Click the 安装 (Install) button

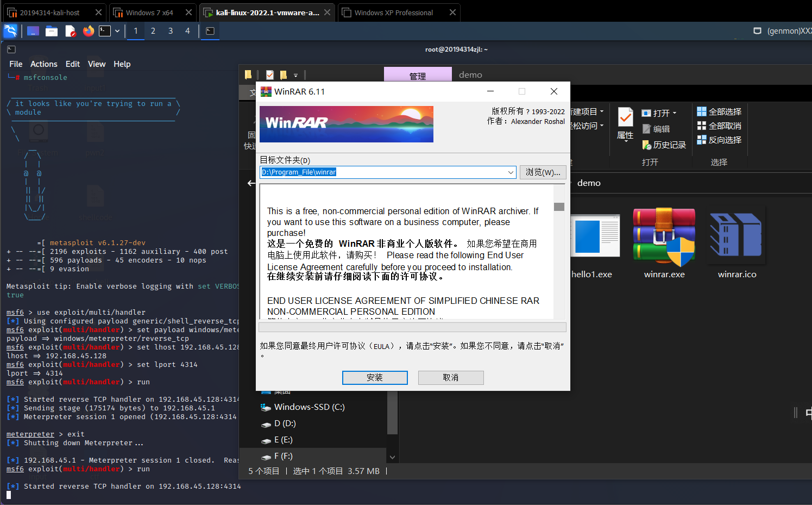point(375,378)
